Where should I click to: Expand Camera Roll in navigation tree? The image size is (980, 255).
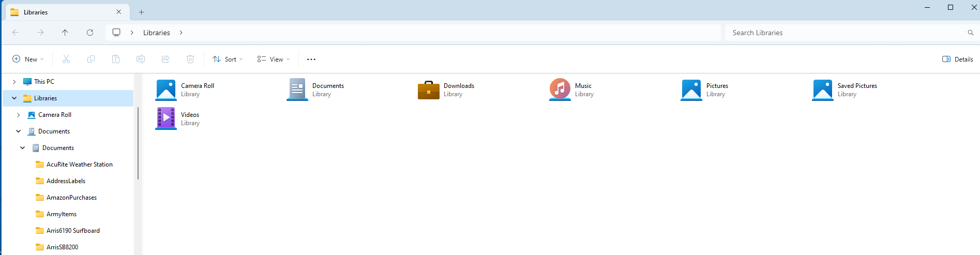19,115
